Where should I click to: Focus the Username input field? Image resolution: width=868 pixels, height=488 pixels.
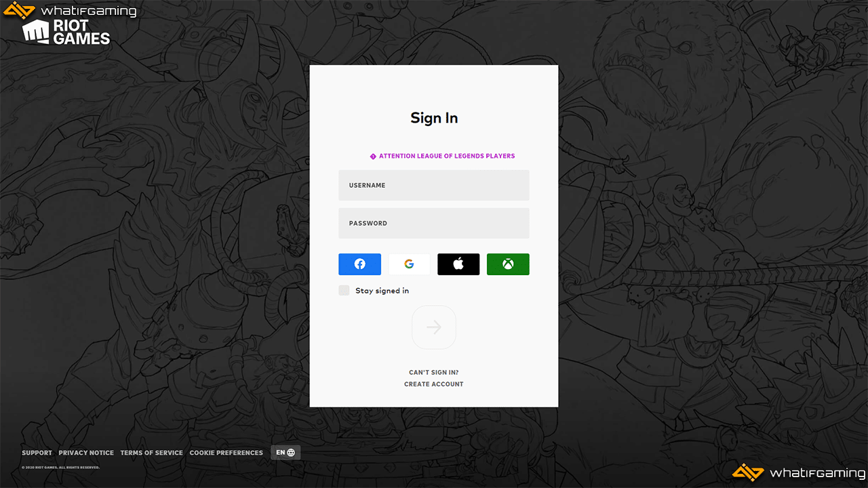434,185
